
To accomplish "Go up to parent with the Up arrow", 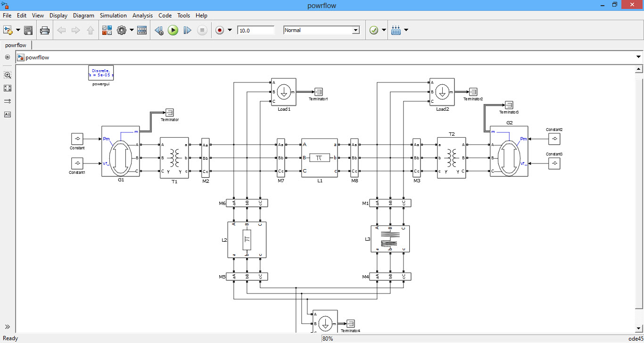I will tap(91, 30).
